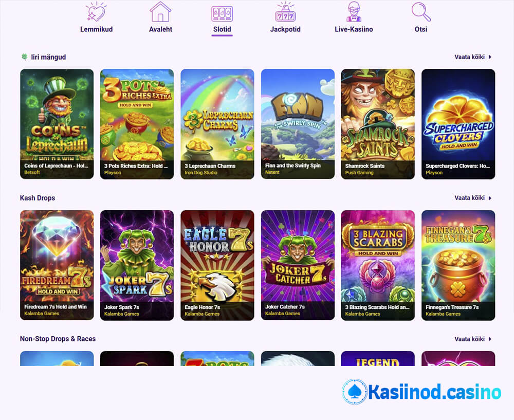The image size is (514, 420).
Task: Select the Slotid slot machine icon
Action: point(222,14)
